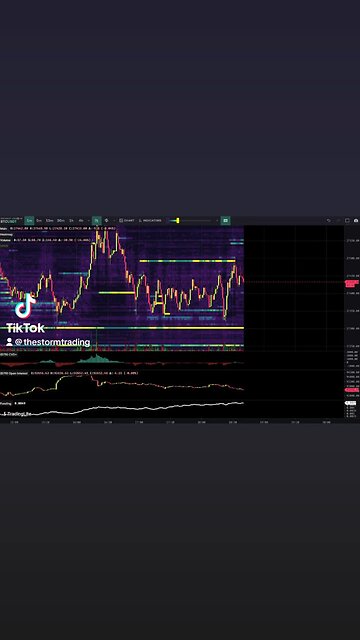Click the Open Interest indicator label

tap(14, 373)
